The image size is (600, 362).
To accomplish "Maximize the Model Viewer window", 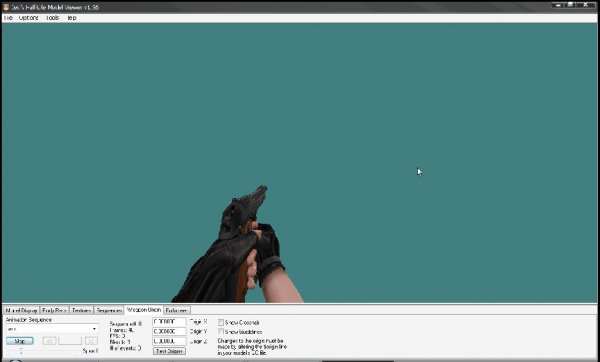I will click(571, 5).
